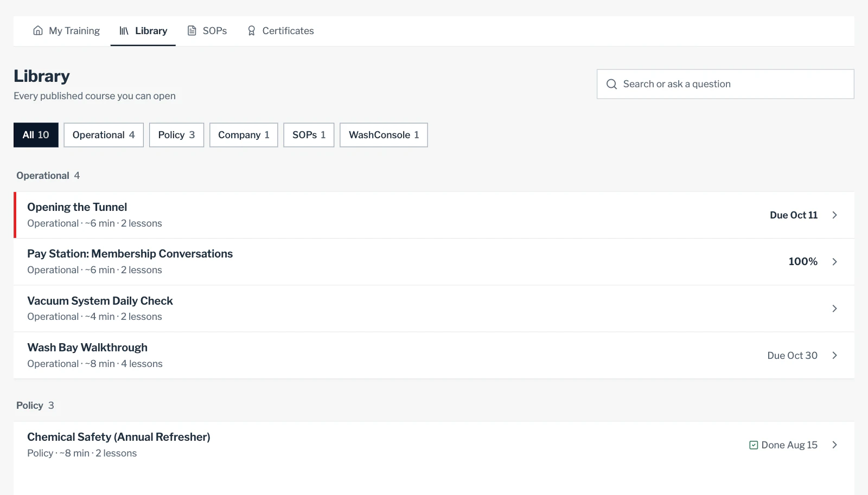Filter by Operational 4 category
The image size is (868, 495).
104,135
